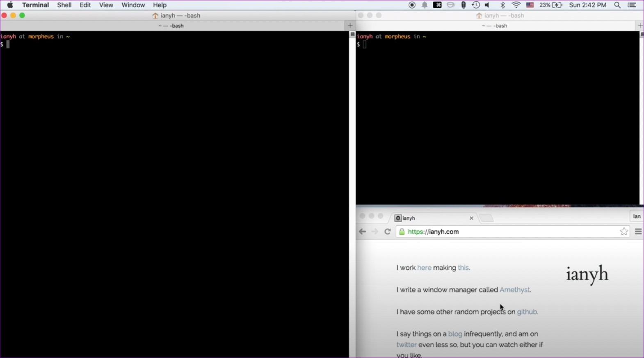Reload the ianyh.com page
644x358 pixels.
(387, 232)
